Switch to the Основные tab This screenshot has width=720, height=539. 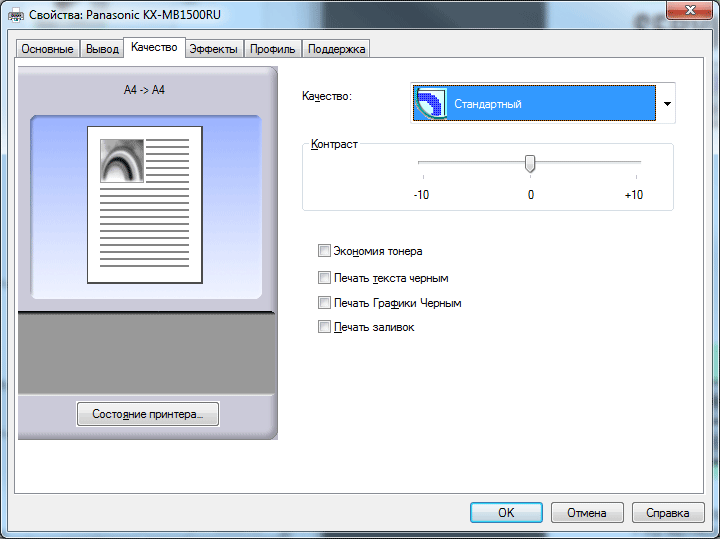click(x=48, y=49)
